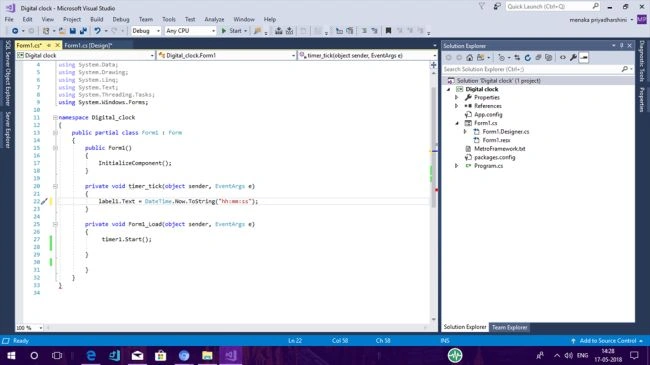Pin the Form1.cs tab

(49, 45)
